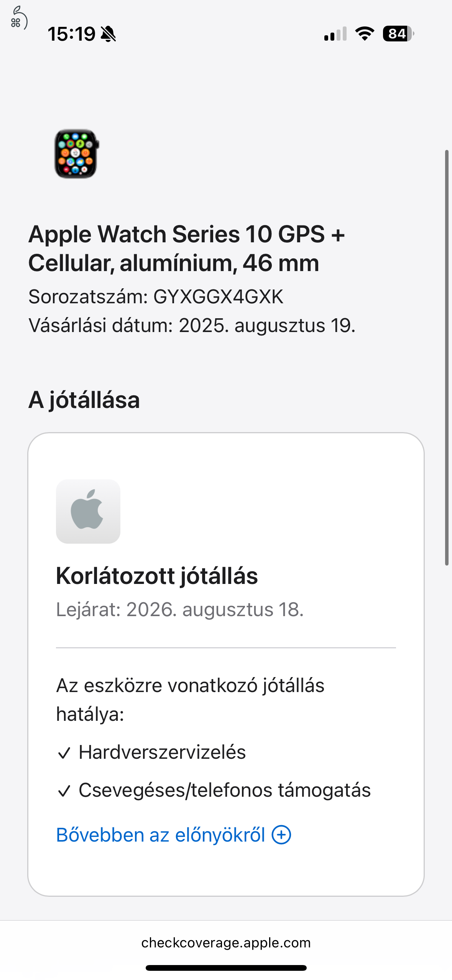
Task: Tap the checkcoverage.apple.com address bar
Action: coord(226,942)
